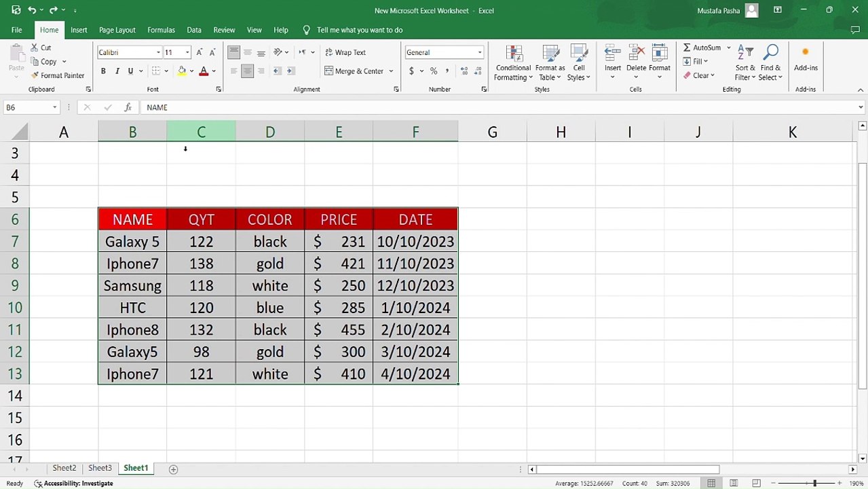Viewport: 868px width, 489px height.
Task: Open the Merge & Center dropdown arrow
Action: coord(391,71)
